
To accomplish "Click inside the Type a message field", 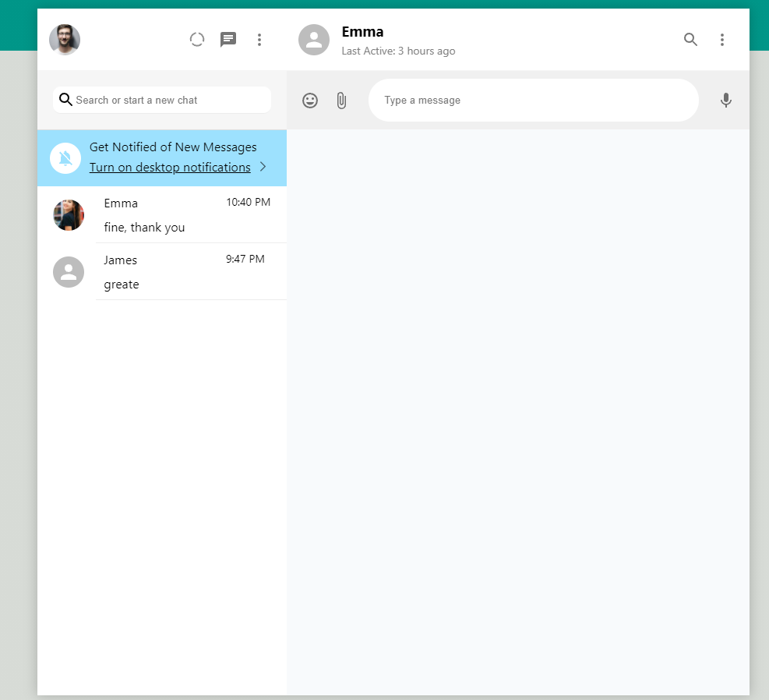I will coord(534,100).
